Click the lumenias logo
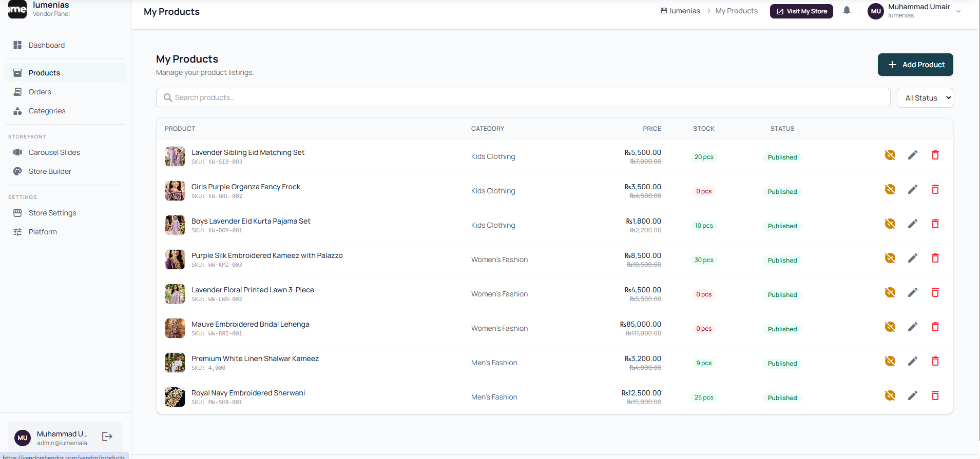Screen dimensions: 980x459 (x=17, y=9)
